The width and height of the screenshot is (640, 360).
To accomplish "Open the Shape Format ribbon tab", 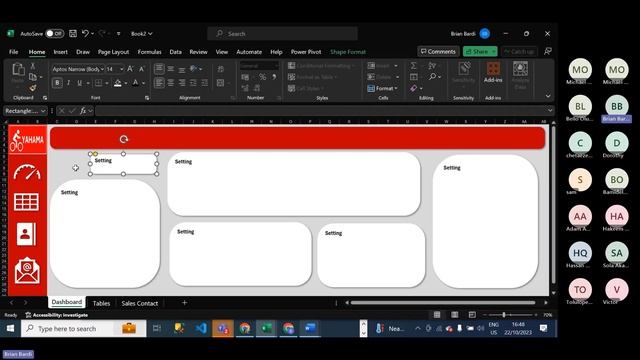I will coord(348,52).
